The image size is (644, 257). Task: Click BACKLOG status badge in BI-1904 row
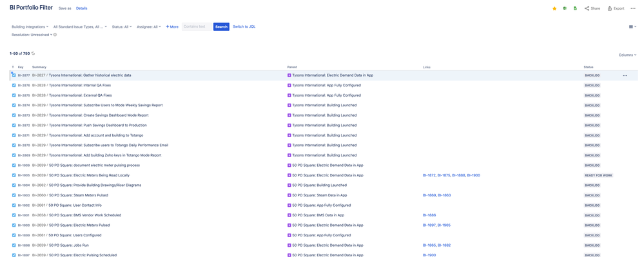(x=592, y=185)
